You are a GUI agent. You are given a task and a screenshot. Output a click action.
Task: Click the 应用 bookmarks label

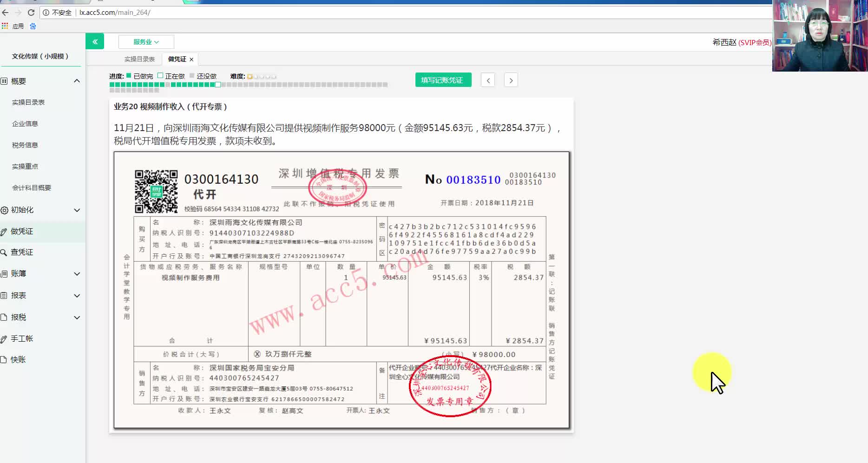(x=18, y=26)
